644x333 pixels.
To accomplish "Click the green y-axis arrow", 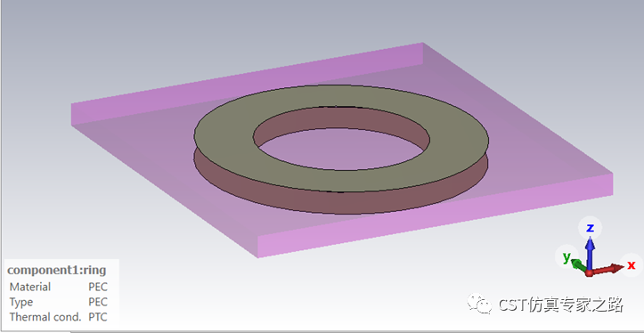I will (580, 266).
